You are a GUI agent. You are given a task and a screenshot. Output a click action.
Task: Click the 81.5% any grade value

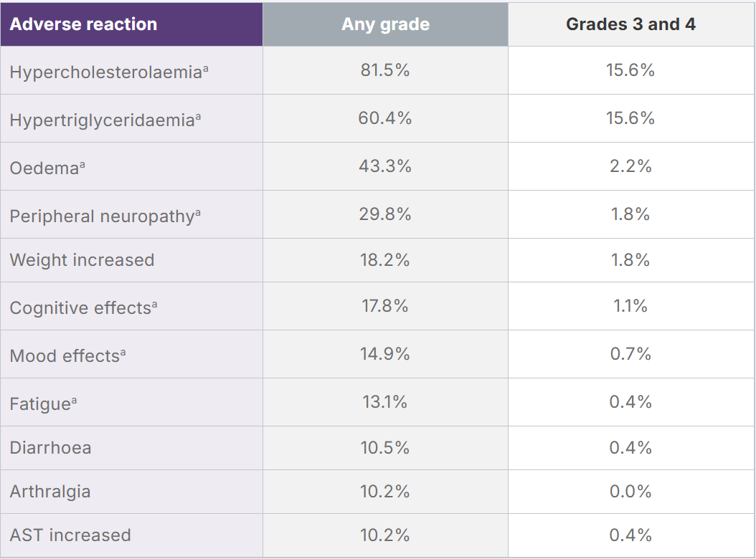coord(385,70)
